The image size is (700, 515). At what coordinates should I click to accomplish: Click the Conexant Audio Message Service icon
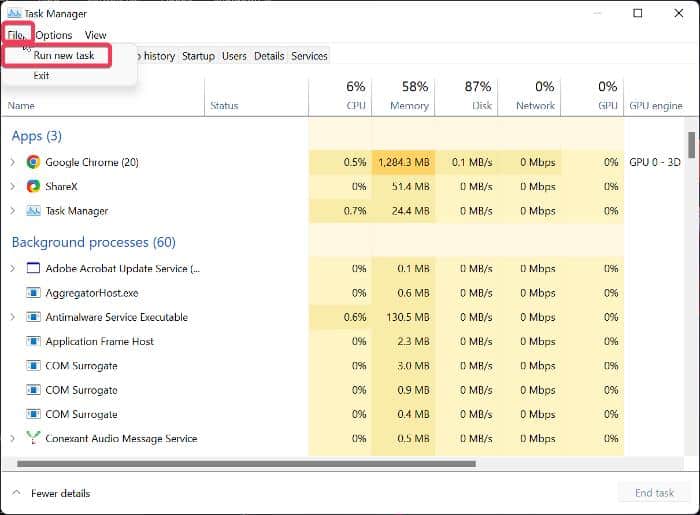click(x=33, y=439)
